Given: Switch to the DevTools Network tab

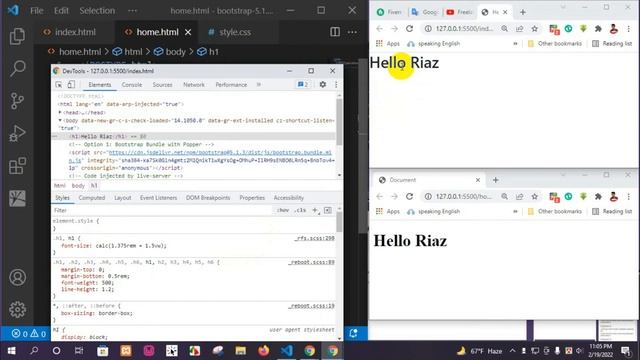Looking at the screenshot, I should point(194,84).
